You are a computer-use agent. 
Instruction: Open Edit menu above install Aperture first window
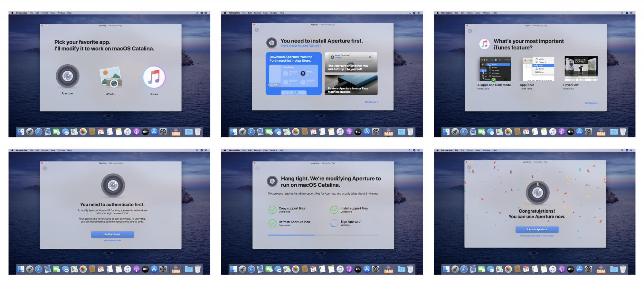coord(250,13)
